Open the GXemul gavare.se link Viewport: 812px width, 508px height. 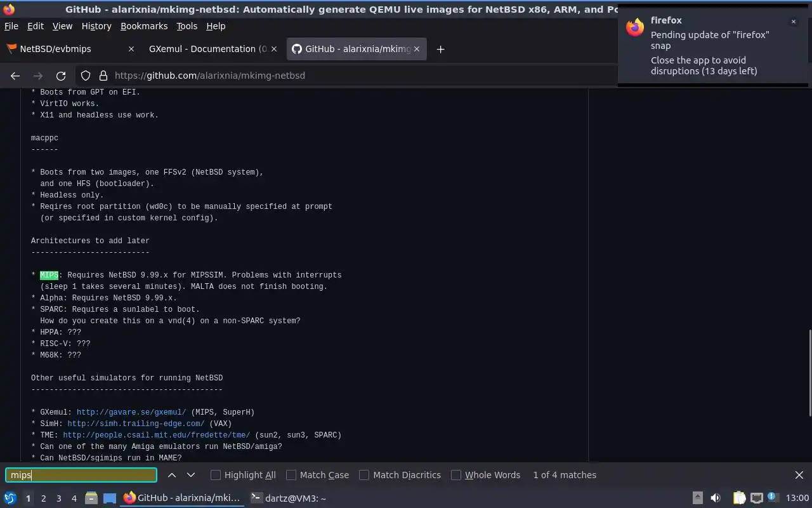(131, 412)
